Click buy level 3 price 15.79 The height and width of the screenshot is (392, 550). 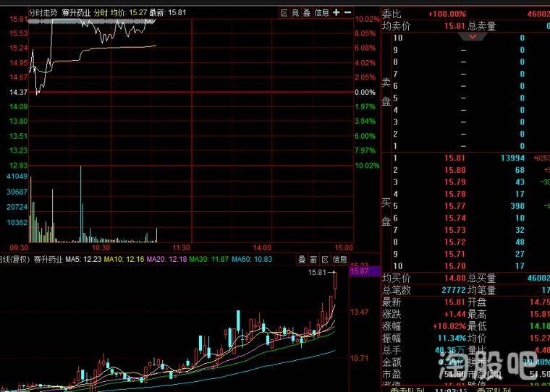pyautogui.click(x=454, y=182)
